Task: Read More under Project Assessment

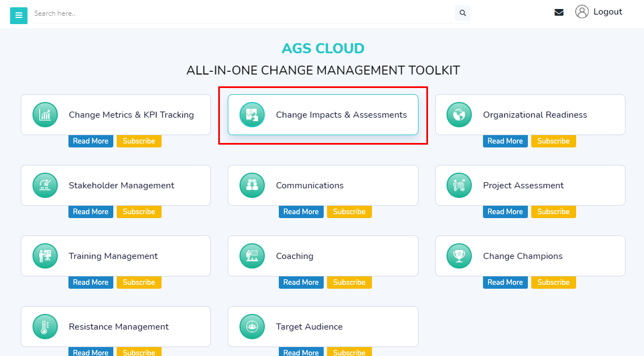Action: tap(505, 211)
